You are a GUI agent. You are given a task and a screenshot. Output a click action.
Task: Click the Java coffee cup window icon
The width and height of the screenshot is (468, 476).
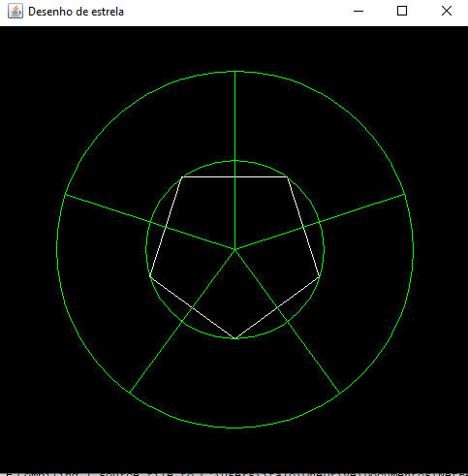pyautogui.click(x=16, y=12)
